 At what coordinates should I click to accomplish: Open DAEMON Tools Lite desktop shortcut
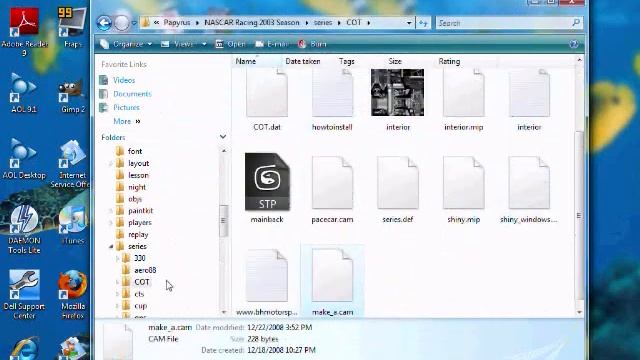tap(24, 229)
